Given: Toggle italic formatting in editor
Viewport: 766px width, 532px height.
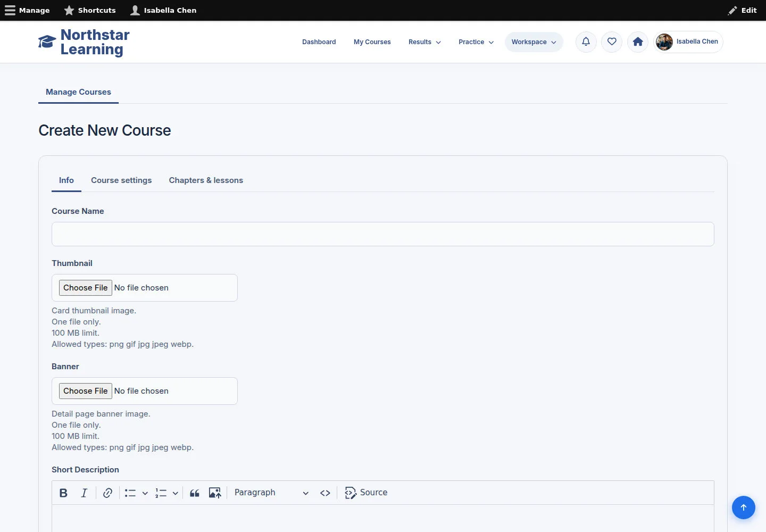Looking at the screenshot, I should 84,493.
